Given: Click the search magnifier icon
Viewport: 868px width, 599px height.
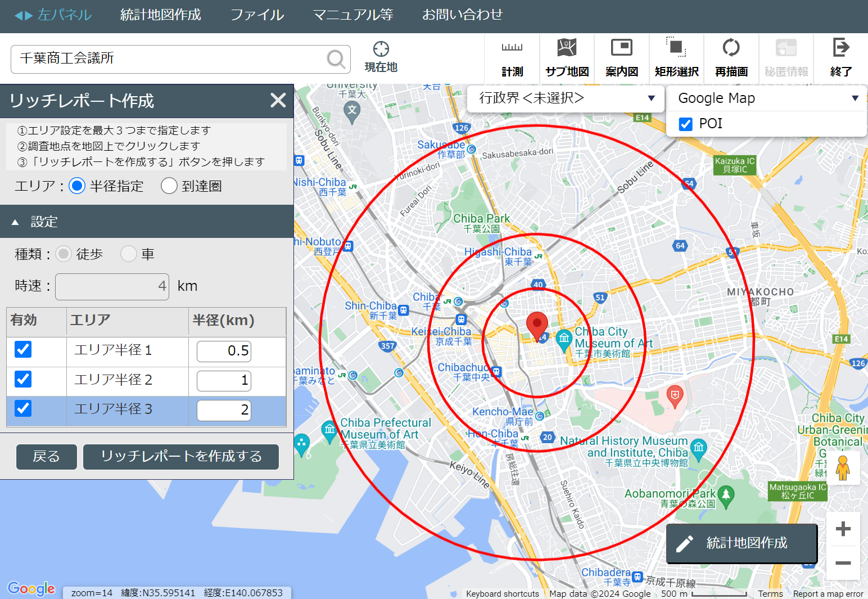Looking at the screenshot, I should (x=336, y=58).
